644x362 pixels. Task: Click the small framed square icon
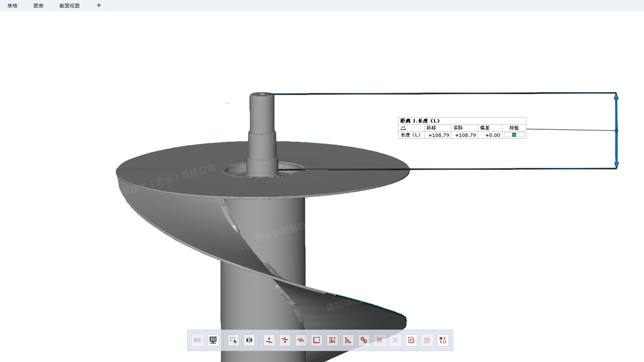(x=395, y=340)
